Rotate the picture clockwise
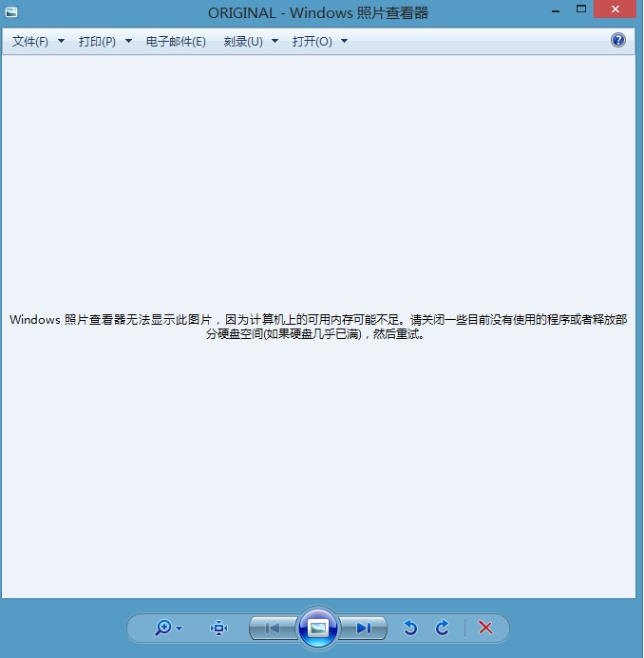 pyautogui.click(x=442, y=629)
